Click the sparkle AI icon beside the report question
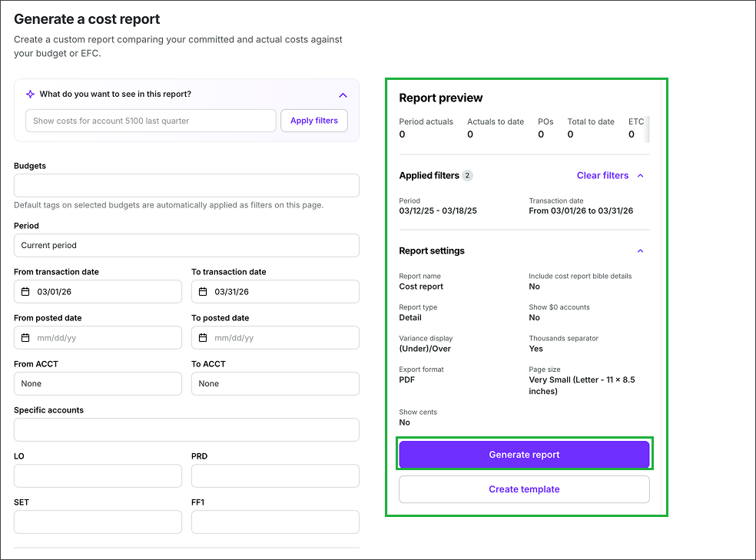The image size is (756, 560). pos(30,94)
